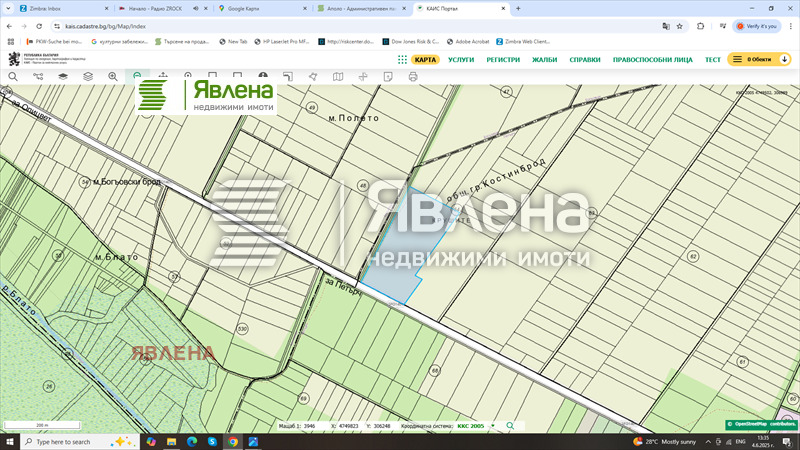800x450 pixels.
Task: Open the УСЛУГИ menu
Action: tap(461, 59)
